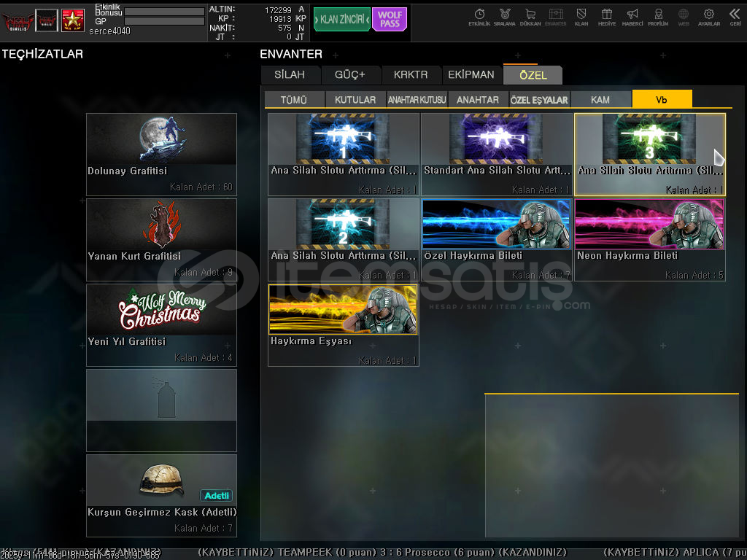This screenshot has width=747, height=560.
Task: Click the empty spray can slot
Action: click(161, 410)
